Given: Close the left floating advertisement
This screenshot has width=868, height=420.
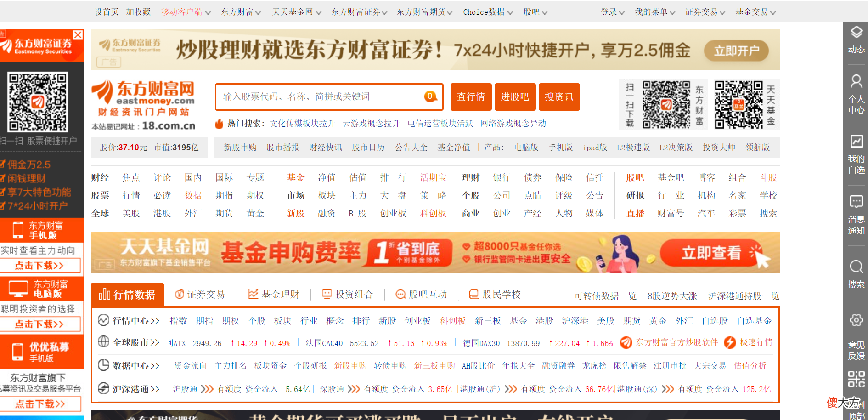Looking at the screenshot, I should coord(78,34).
